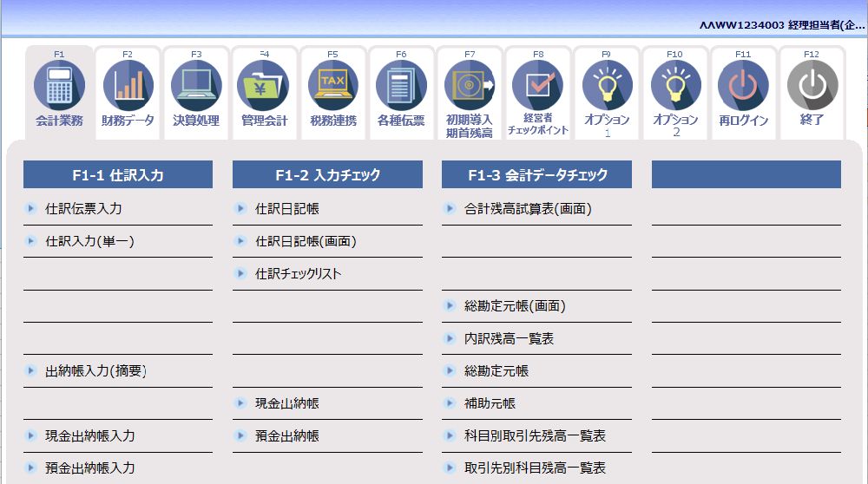868x484 pixels.
Task: Open 仕訳入力(単一) link
Action: point(89,241)
